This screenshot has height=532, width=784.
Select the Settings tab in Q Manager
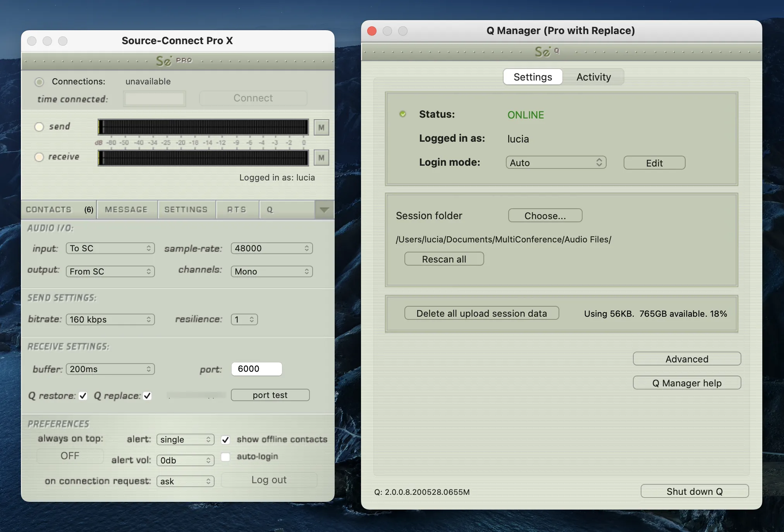(x=533, y=77)
